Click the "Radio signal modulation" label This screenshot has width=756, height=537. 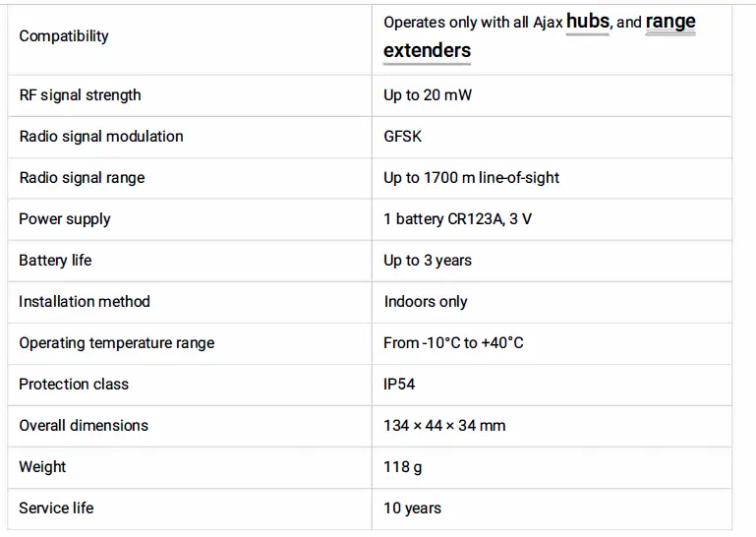tap(101, 137)
